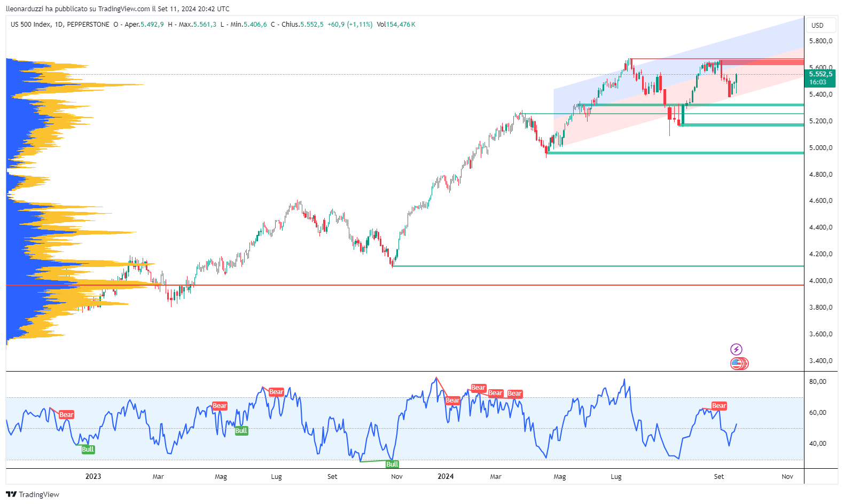The height and width of the screenshot is (504, 844).
Task: Click the Bull label above Nov 2023
Action: (392, 464)
